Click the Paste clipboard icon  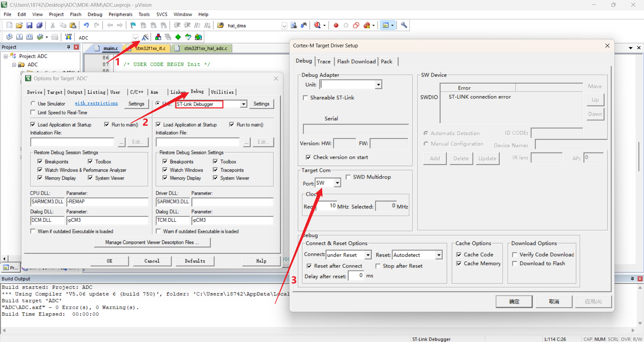click(73, 25)
